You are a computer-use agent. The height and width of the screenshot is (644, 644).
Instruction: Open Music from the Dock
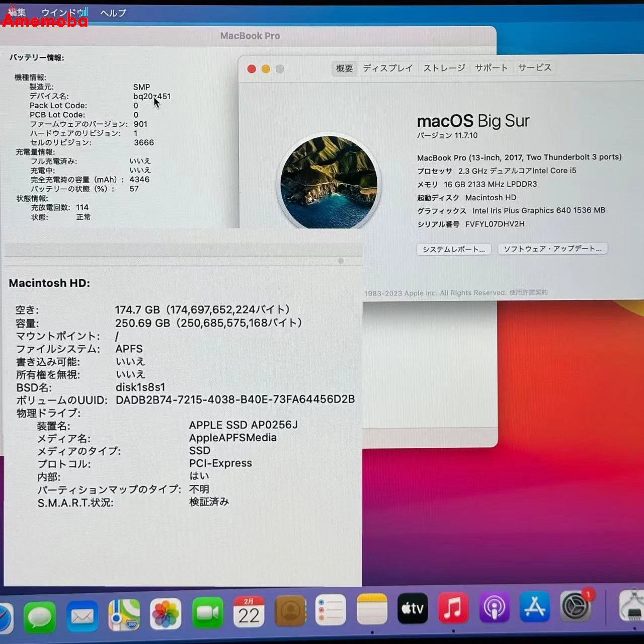[453, 608]
